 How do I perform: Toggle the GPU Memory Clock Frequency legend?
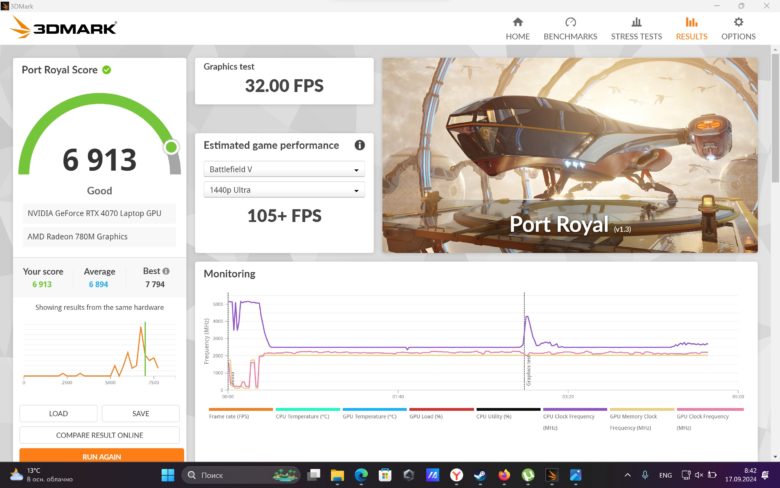[x=642, y=419]
